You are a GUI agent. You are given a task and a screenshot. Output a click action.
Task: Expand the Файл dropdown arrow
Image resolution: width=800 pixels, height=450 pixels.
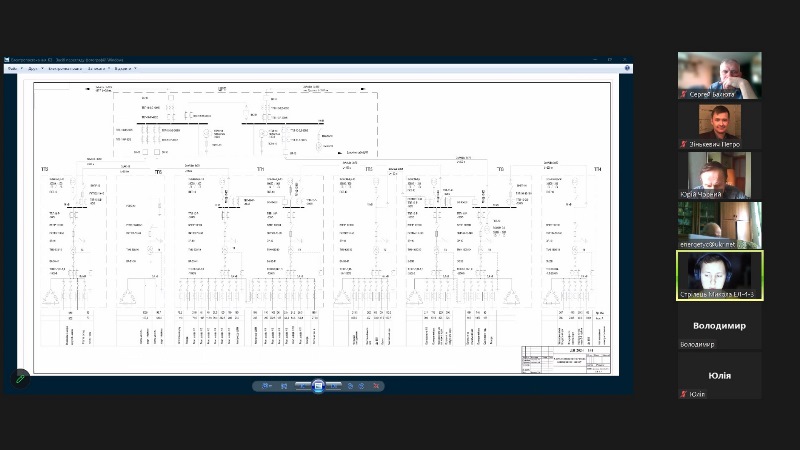22,68
